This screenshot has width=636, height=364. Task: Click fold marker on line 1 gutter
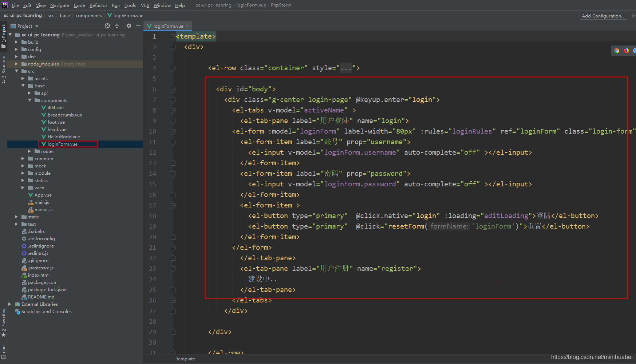point(173,36)
